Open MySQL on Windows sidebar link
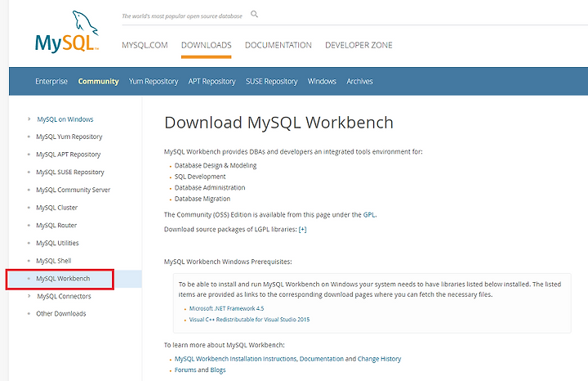The image size is (588, 381). coord(65,119)
